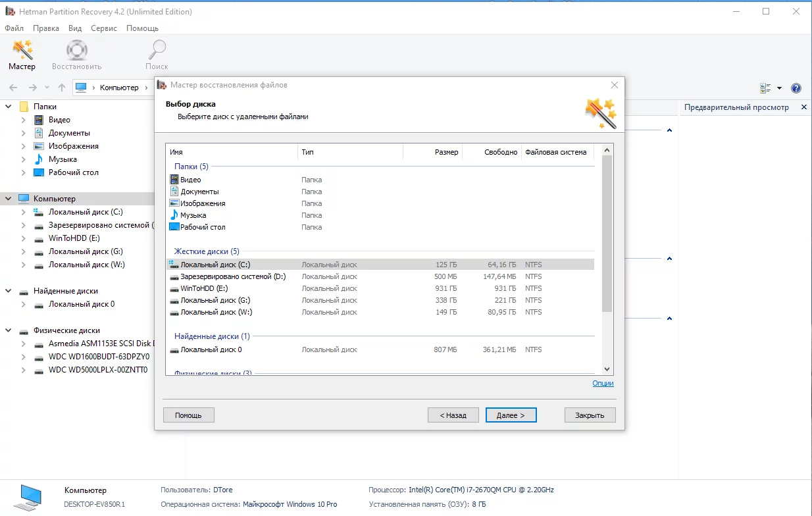The width and height of the screenshot is (812, 516).
Task: Click the wizard list vertical scrollbar
Action: coord(607,234)
